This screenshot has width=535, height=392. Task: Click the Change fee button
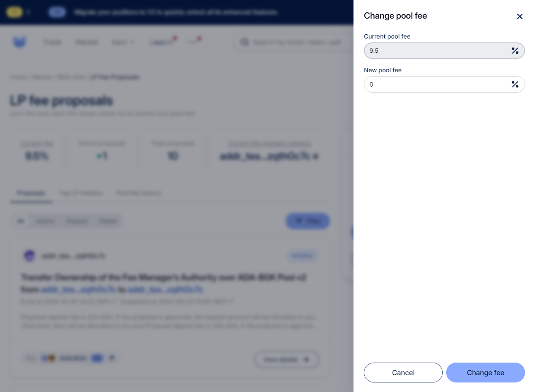click(486, 373)
